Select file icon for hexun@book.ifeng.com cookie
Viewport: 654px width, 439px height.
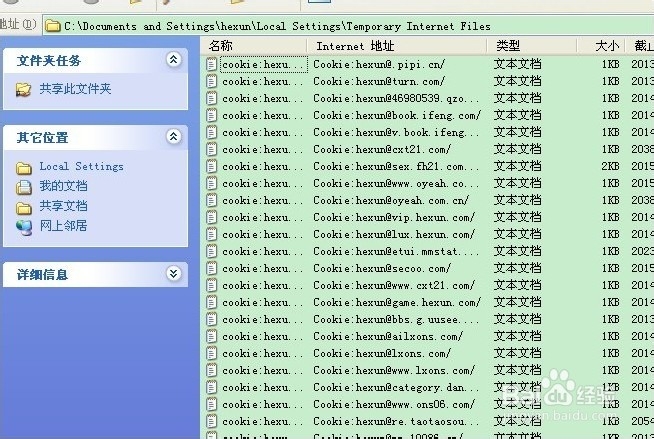[x=212, y=115]
